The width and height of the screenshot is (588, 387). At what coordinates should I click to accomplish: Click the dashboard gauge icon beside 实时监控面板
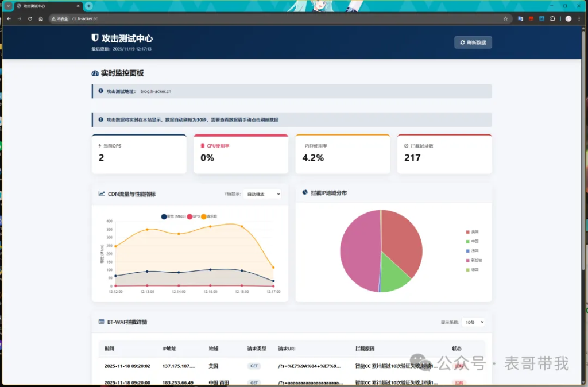95,73
